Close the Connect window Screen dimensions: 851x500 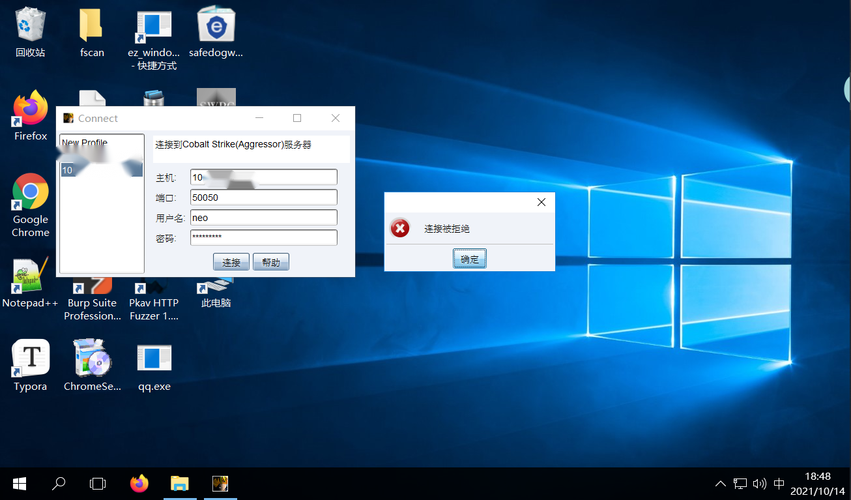coord(335,118)
